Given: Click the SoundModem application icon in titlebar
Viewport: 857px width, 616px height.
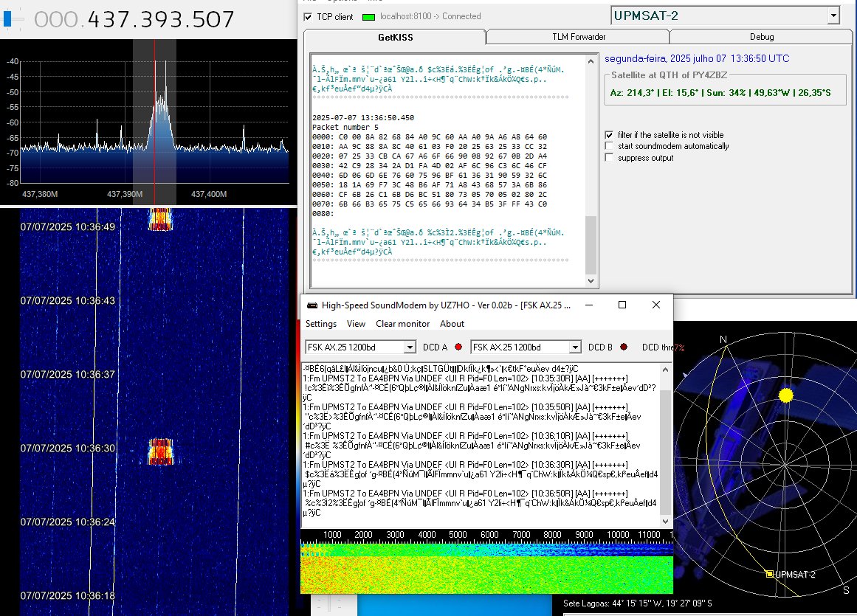Looking at the screenshot, I should (x=311, y=304).
